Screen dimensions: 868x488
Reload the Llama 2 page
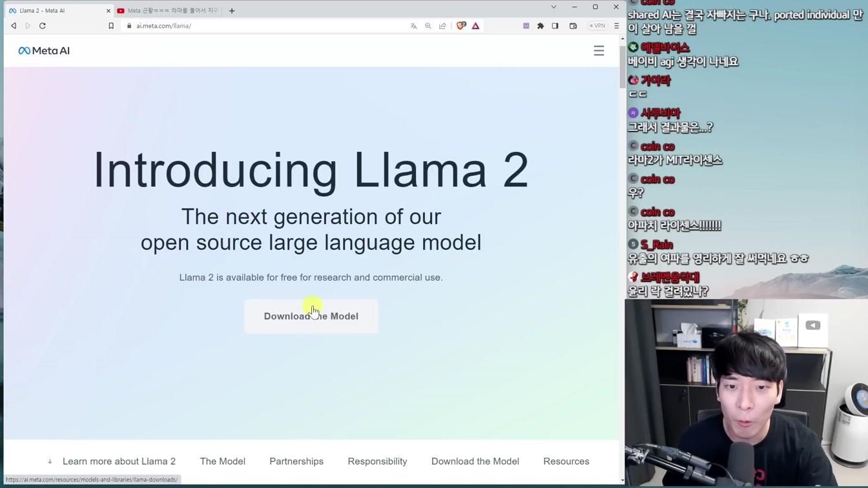pos(43,26)
